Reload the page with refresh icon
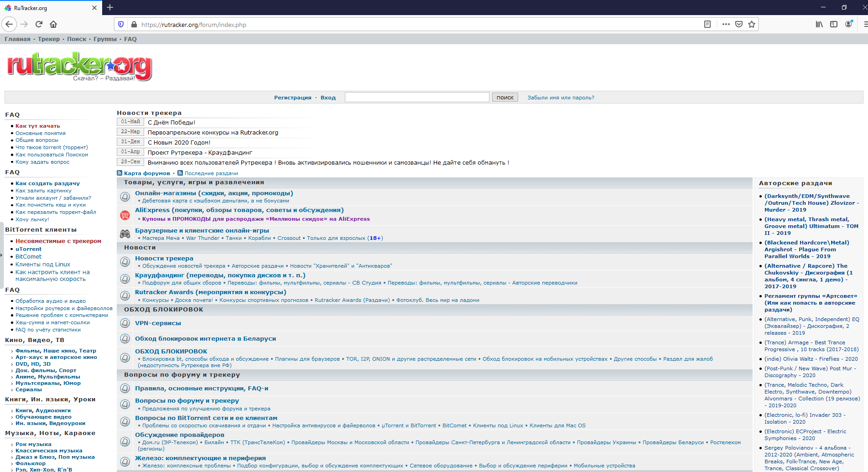 [x=39, y=24]
